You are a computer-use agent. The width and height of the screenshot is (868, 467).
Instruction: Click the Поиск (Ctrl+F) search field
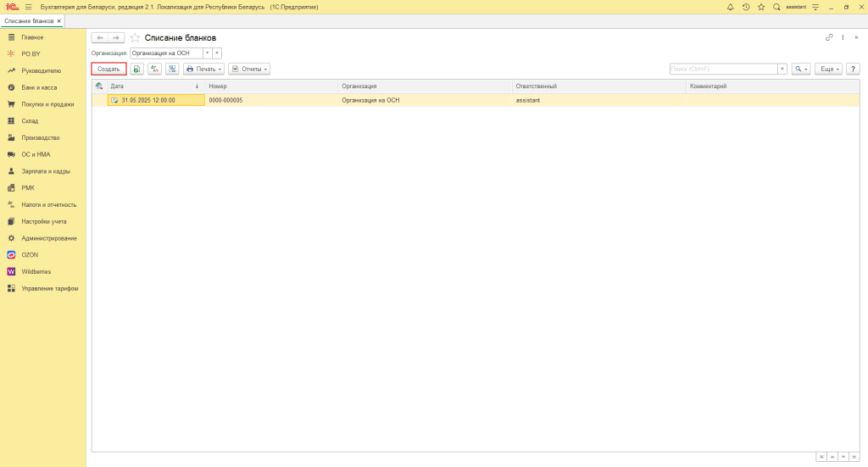(x=724, y=69)
